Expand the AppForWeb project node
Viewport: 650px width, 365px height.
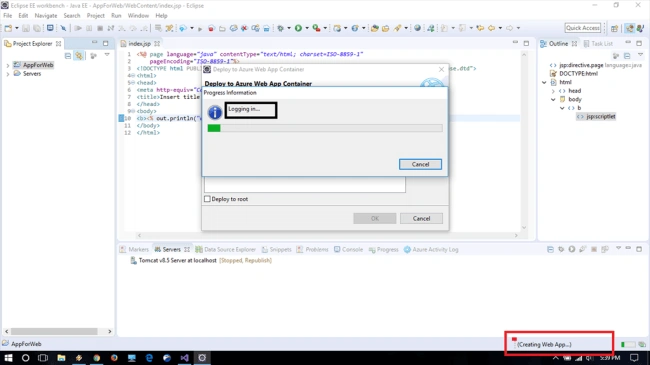[x=7, y=65]
